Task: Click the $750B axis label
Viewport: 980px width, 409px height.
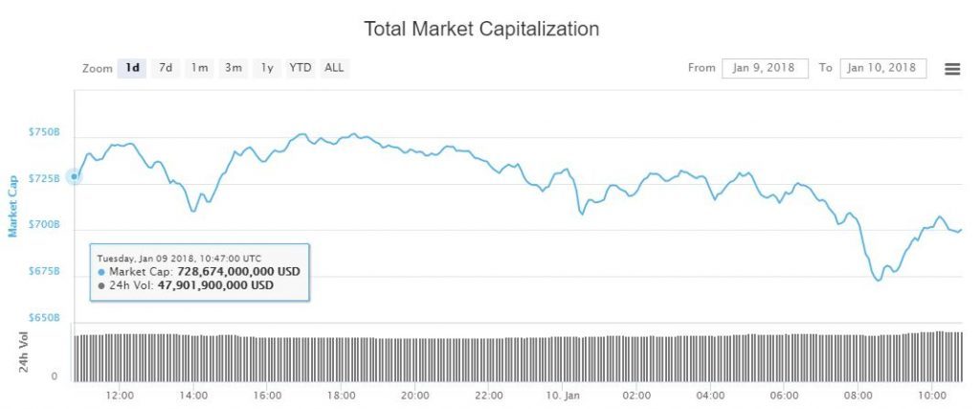Action: point(44,131)
